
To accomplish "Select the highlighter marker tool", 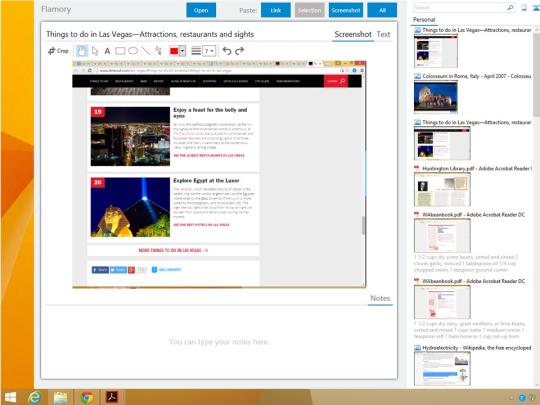I will point(159,51).
